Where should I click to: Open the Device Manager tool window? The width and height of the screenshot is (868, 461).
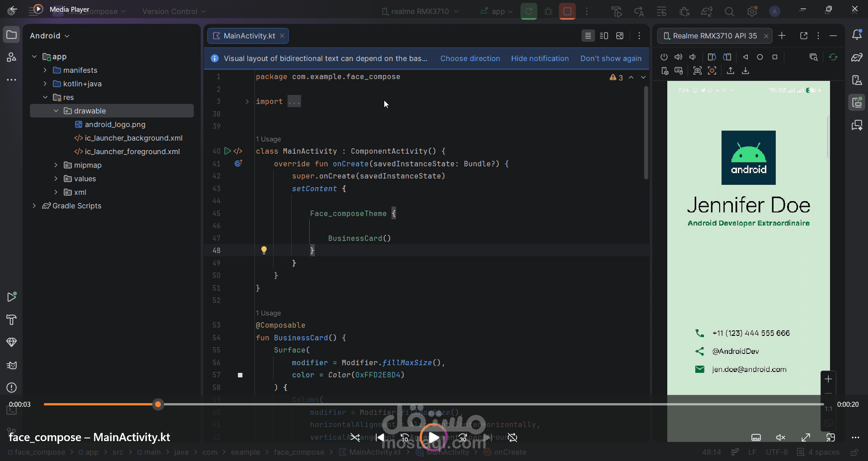[857, 80]
